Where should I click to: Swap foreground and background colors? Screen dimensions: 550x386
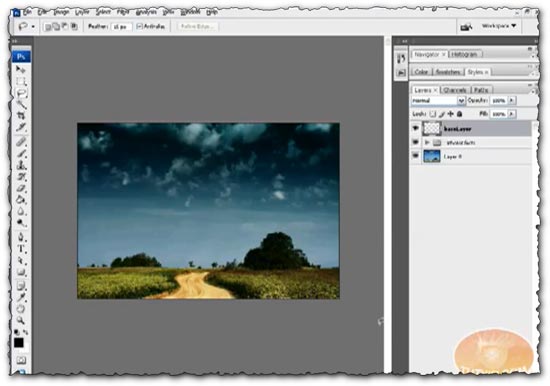click(x=25, y=332)
